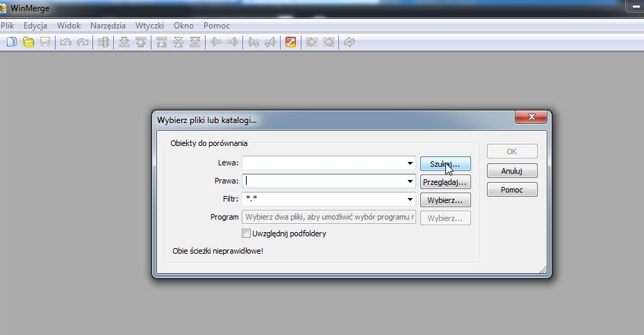
Task: Click the Pomoc button in dialog
Action: pos(512,190)
